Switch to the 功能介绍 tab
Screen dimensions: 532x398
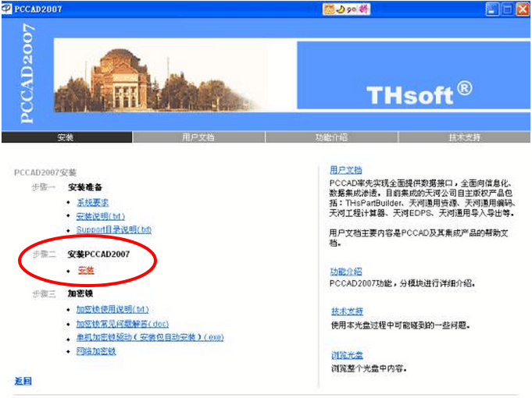[x=331, y=137]
